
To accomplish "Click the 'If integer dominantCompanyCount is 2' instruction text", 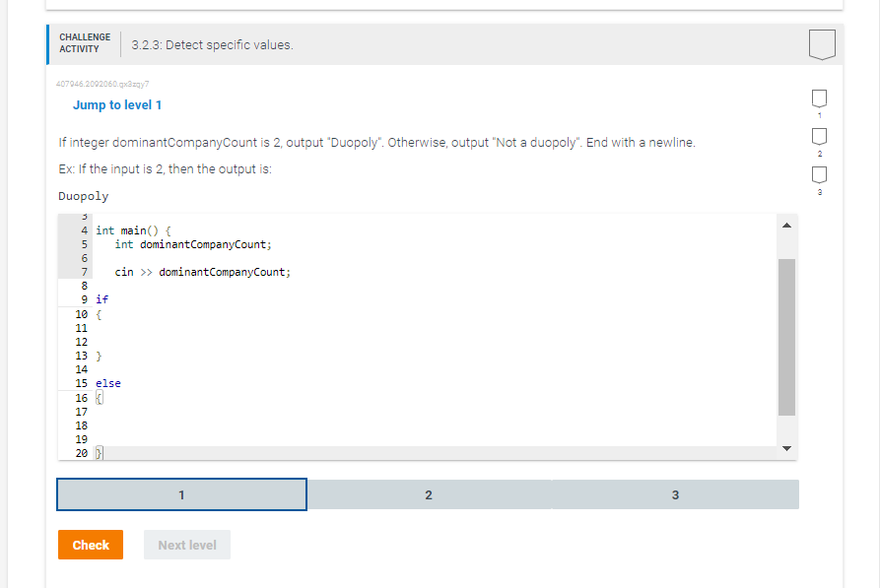I will (x=376, y=143).
